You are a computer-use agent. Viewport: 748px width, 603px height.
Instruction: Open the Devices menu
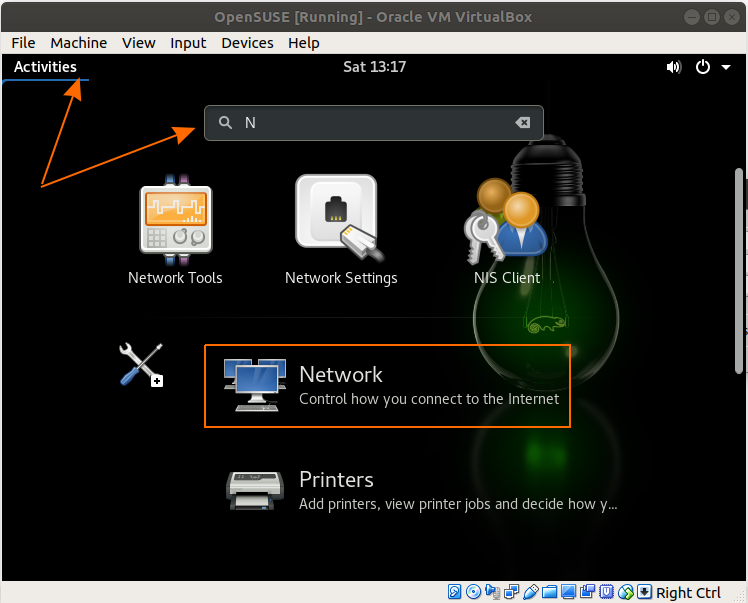(247, 43)
